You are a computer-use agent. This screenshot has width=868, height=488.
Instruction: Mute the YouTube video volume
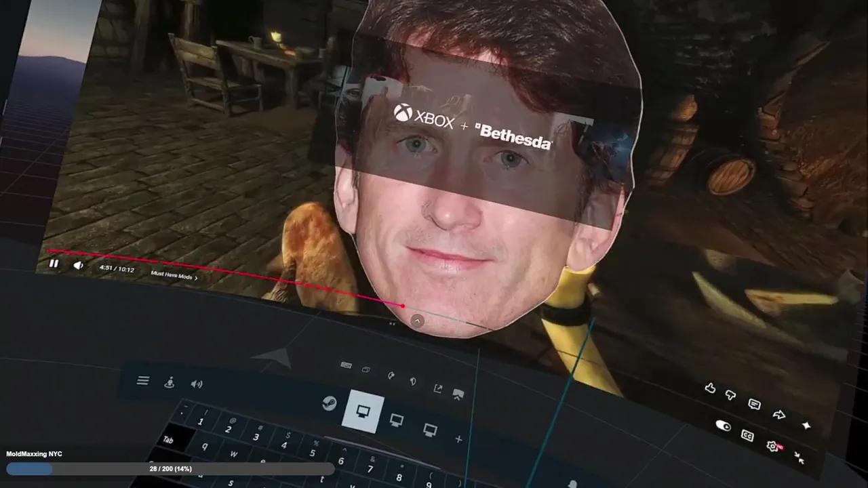[78, 266]
